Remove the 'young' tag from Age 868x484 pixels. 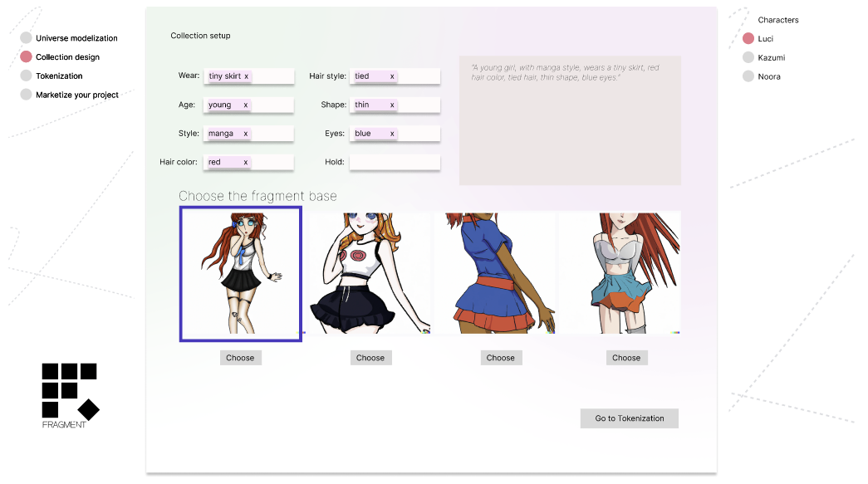tap(245, 105)
